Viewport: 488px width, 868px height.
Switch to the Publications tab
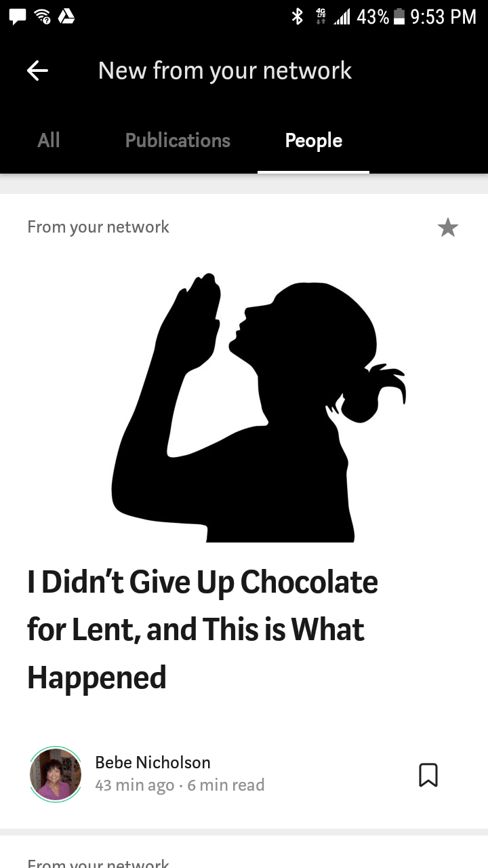click(x=178, y=140)
